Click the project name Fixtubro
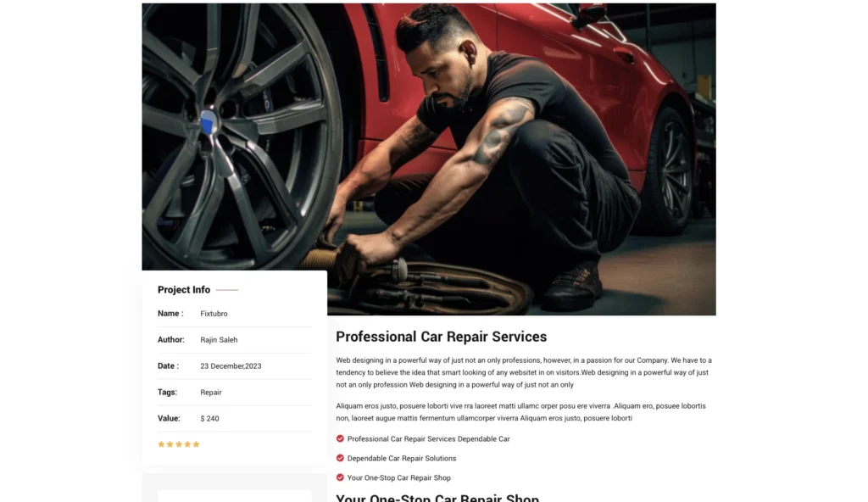This screenshot has height=502, width=868. [214, 314]
